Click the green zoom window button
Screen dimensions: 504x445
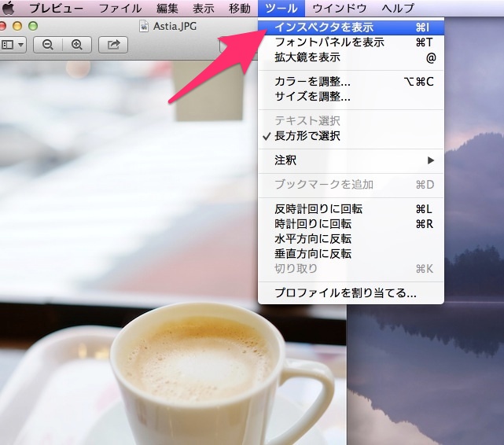(x=33, y=26)
